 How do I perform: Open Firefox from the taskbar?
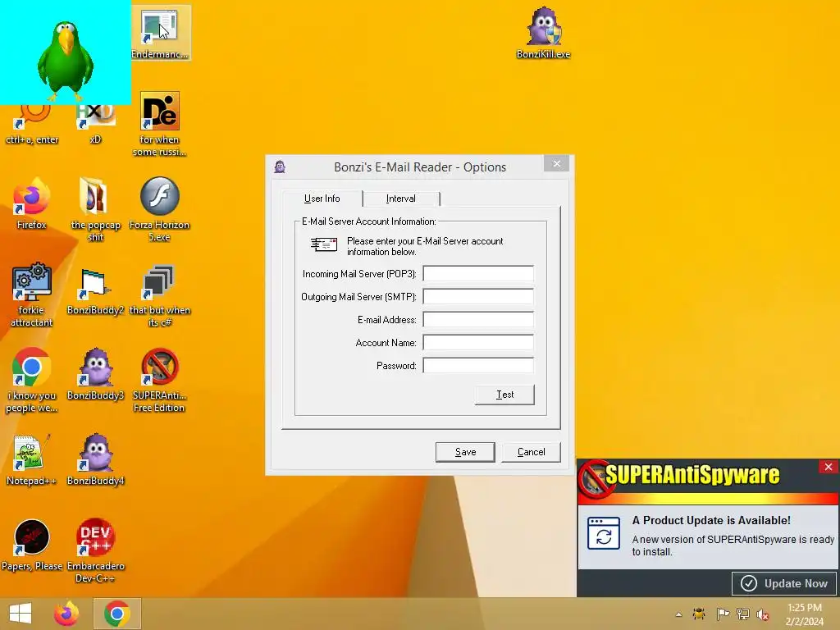pyautogui.click(x=66, y=614)
